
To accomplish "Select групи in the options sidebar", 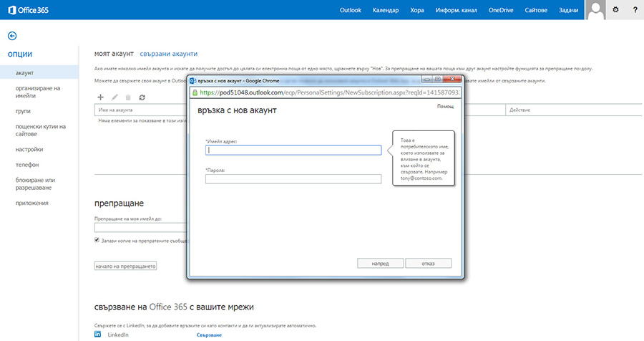I will point(23,111).
